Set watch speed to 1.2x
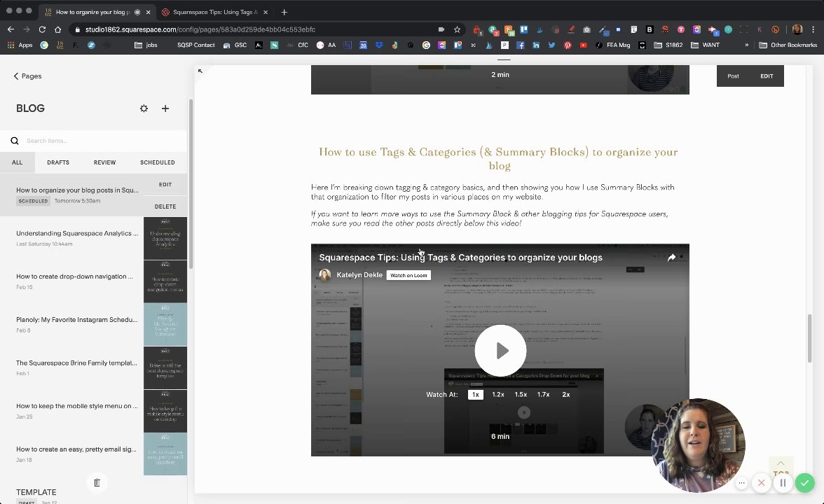This screenshot has width=824, height=504. (498, 394)
